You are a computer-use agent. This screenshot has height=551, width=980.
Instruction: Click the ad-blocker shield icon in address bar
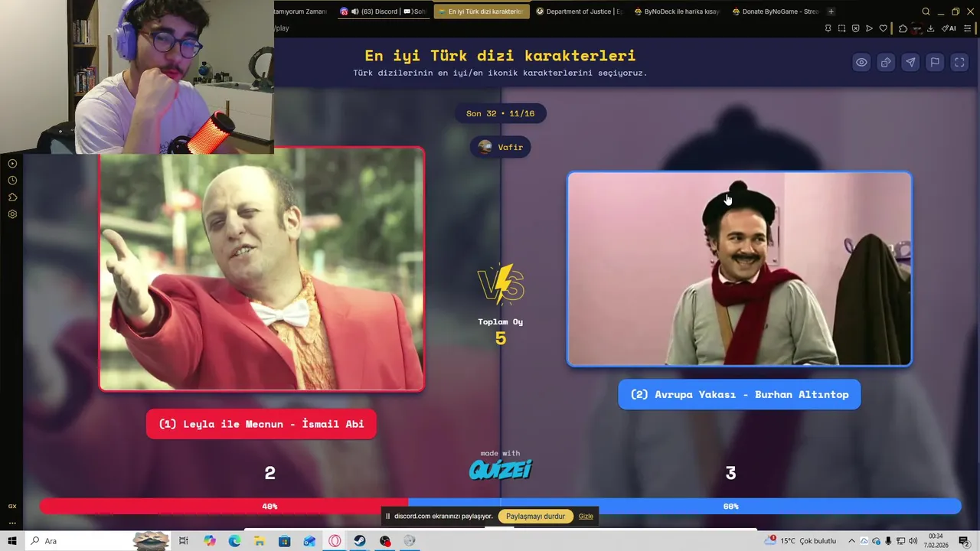point(855,28)
